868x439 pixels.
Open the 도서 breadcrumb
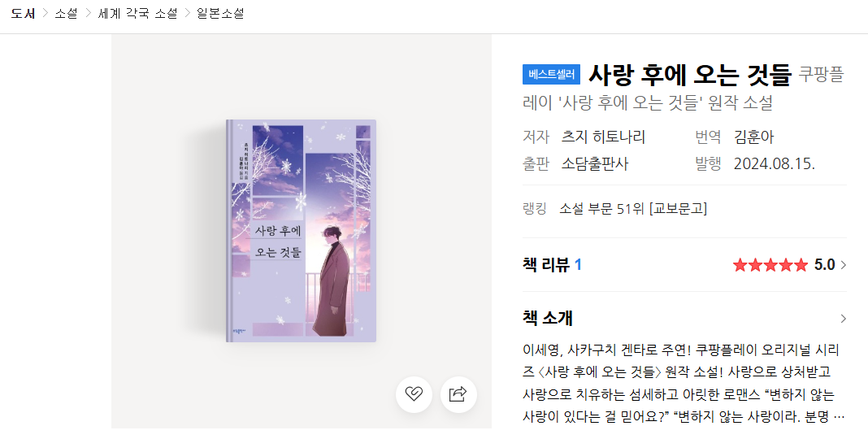pos(23,13)
